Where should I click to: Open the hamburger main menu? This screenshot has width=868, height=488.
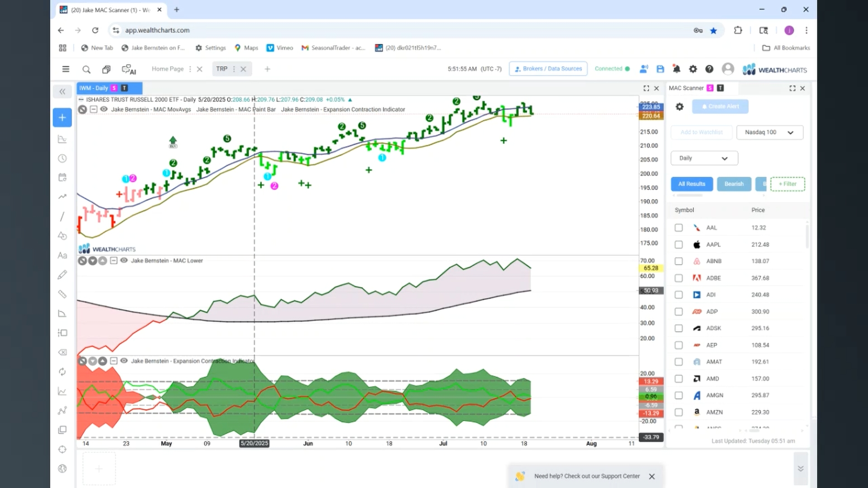[x=66, y=69]
